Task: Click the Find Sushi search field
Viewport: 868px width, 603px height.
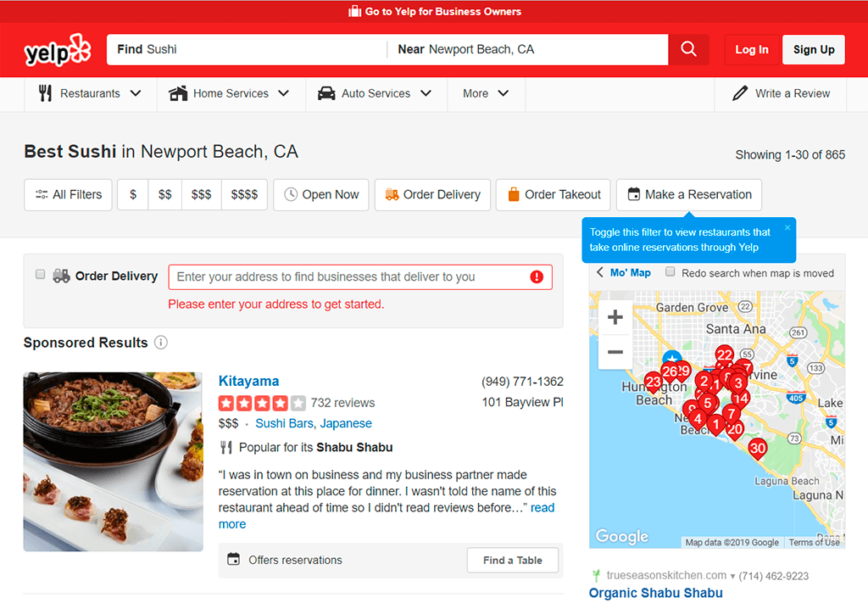Action: (x=247, y=49)
